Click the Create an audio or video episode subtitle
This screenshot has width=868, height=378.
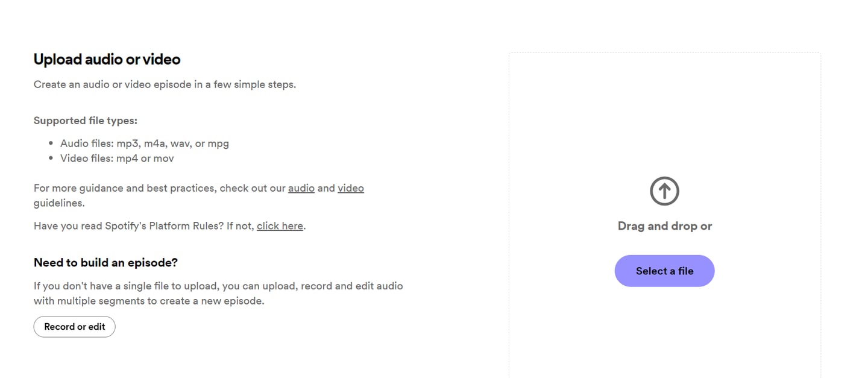pos(165,84)
